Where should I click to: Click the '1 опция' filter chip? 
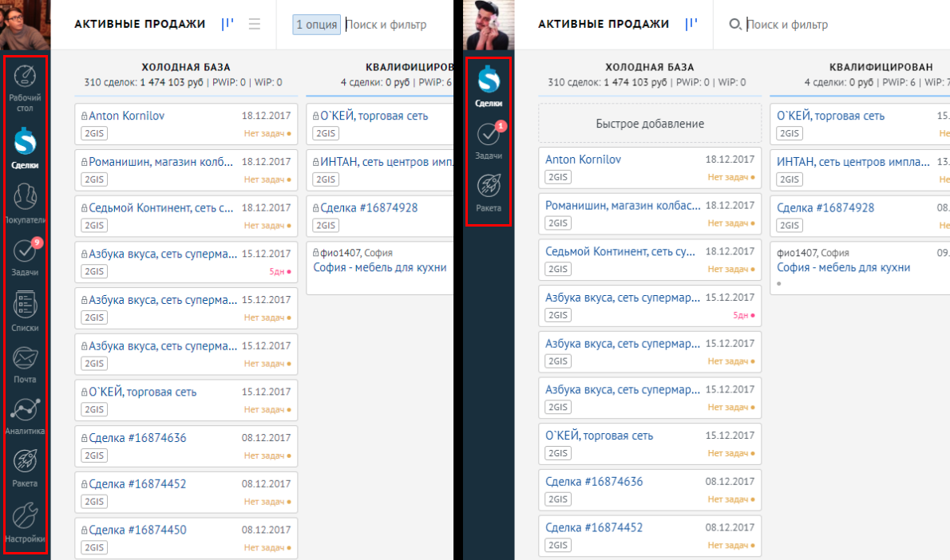tap(316, 25)
